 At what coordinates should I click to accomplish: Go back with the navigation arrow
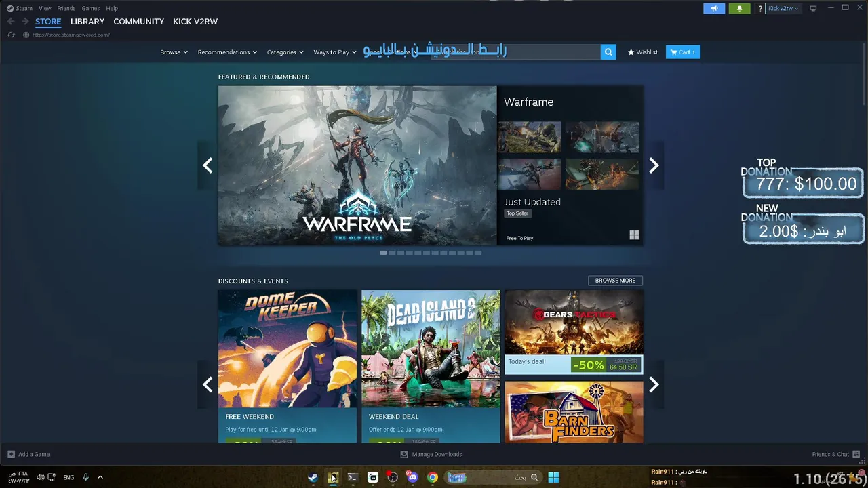click(11, 22)
